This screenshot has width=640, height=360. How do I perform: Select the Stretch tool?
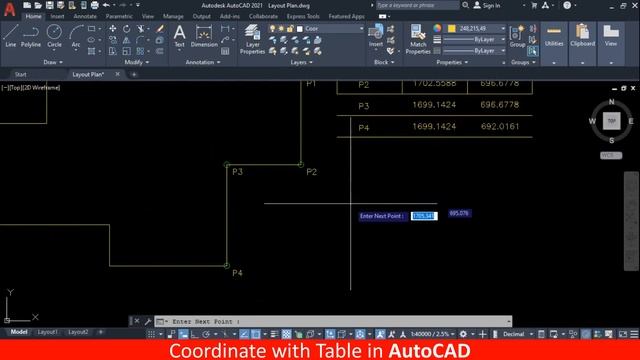pyautogui.click(x=113, y=51)
